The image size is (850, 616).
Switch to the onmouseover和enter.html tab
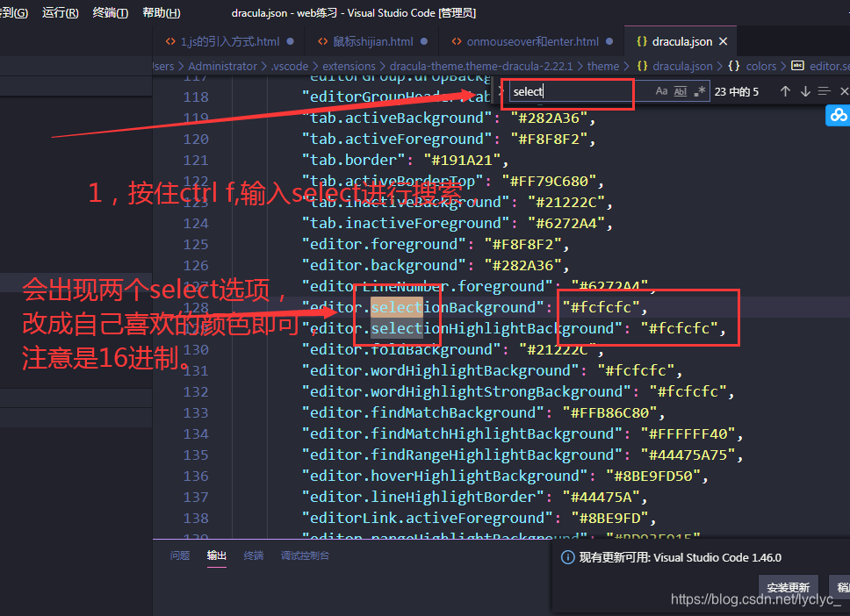pyautogui.click(x=532, y=42)
